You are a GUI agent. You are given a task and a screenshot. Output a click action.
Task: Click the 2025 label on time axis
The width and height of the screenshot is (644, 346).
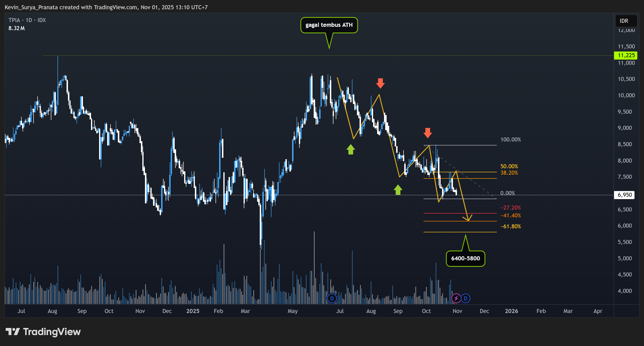[192, 311]
